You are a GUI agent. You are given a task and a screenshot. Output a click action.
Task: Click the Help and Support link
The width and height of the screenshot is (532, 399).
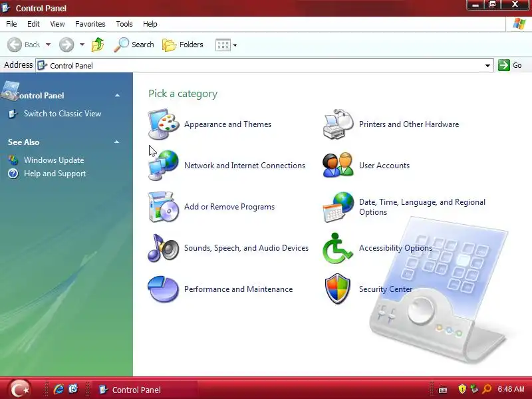pyautogui.click(x=55, y=174)
